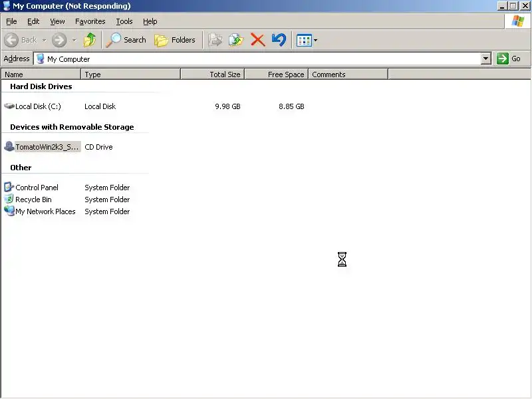The width and height of the screenshot is (532, 399).
Task: Sort by the Free Space column
Action: click(x=276, y=74)
